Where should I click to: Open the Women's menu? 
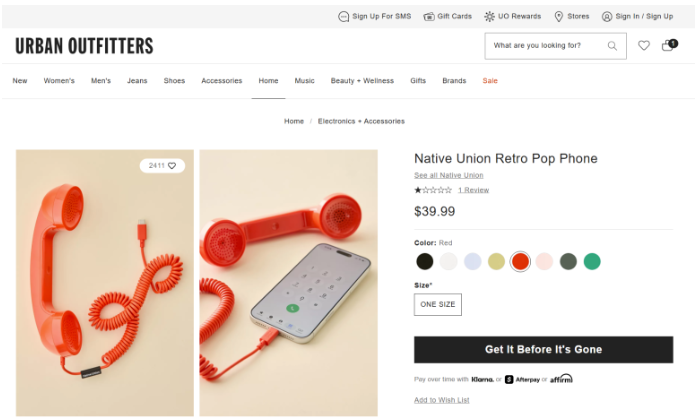59,81
